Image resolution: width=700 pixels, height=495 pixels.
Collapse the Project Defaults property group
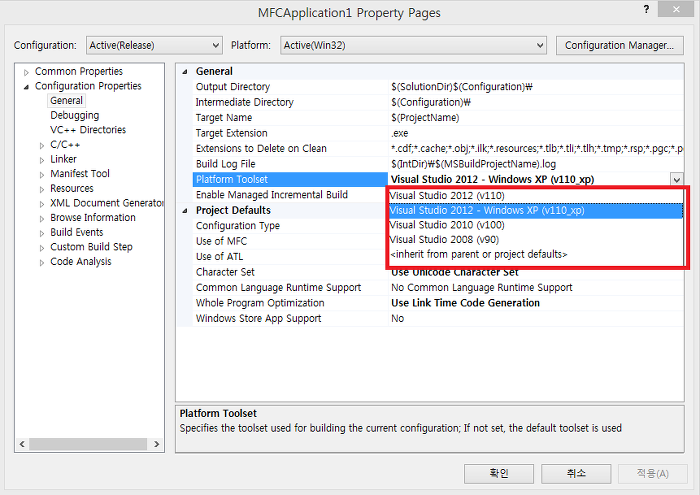point(185,210)
